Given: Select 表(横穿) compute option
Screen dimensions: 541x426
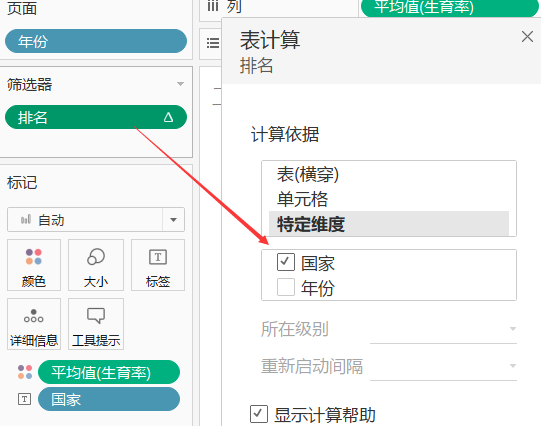Looking at the screenshot, I should coord(389,174).
